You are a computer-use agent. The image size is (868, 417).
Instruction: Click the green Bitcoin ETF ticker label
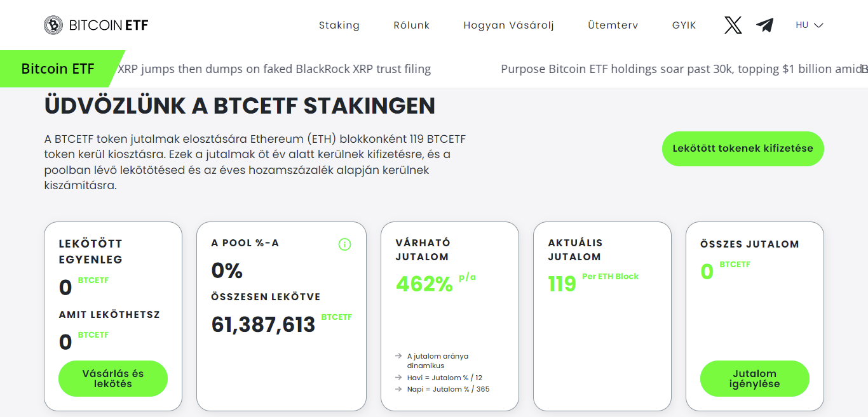(58, 69)
